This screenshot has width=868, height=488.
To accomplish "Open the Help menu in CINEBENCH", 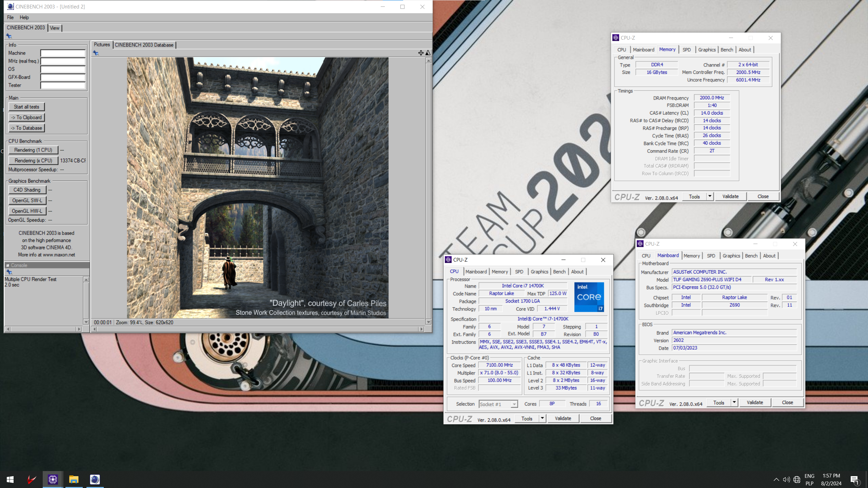I will (24, 17).
